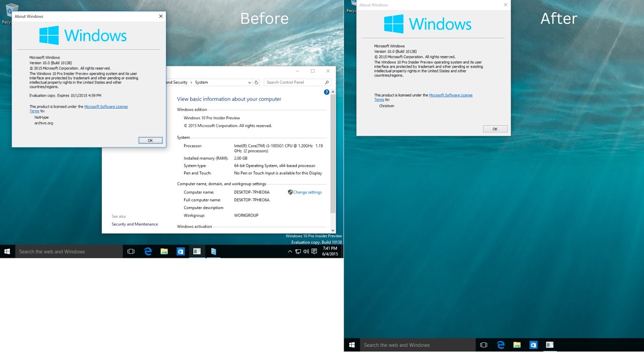Click the '2.00 GB' installed memory value
Image resolution: width=644 pixels, height=362 pixels.
[241, 158]
